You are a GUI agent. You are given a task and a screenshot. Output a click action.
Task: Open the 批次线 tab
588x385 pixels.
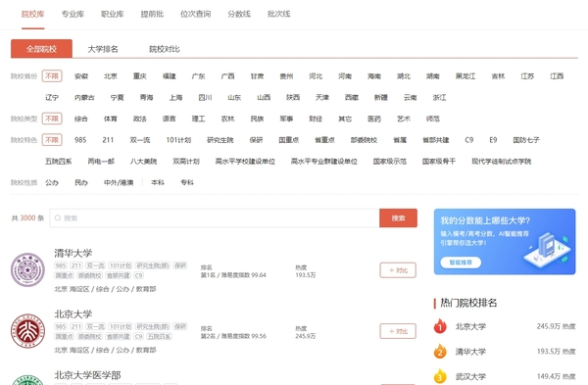click(278, 15)
